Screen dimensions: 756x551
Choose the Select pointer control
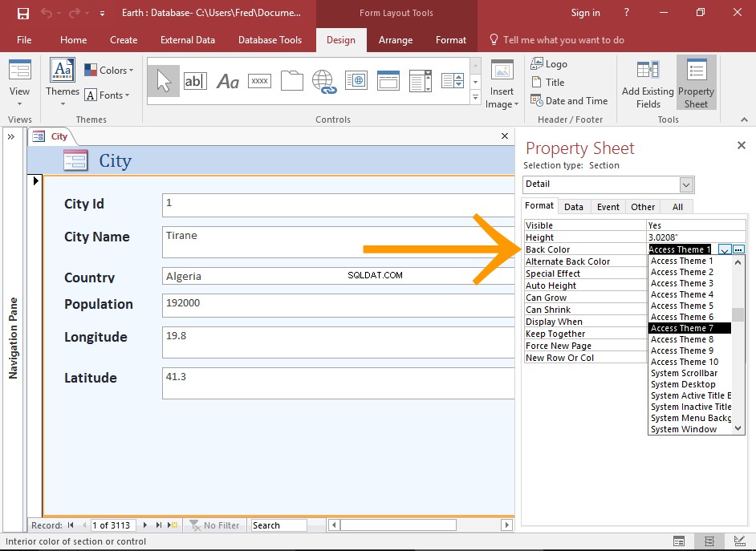164,81
